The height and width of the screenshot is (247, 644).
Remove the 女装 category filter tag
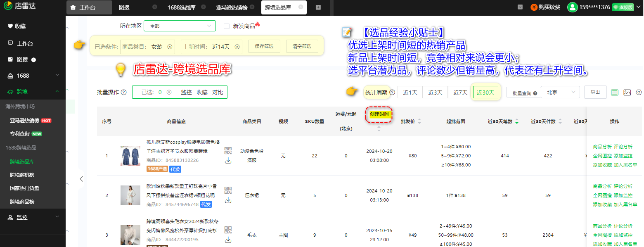pos(170,47)
